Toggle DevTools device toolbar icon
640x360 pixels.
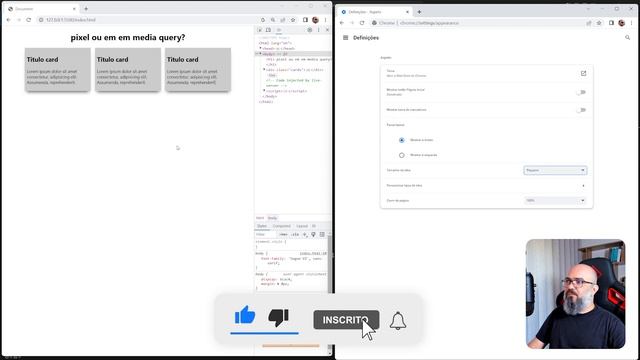(268, 30)
